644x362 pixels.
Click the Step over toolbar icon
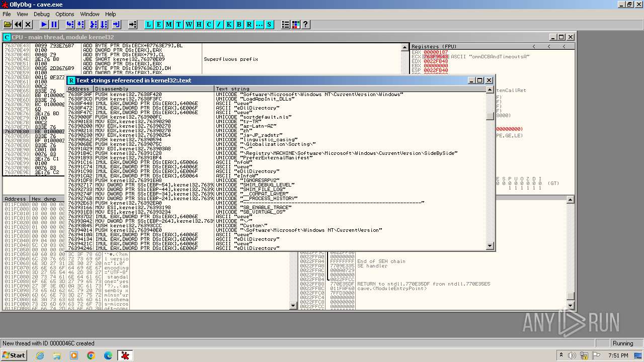click(x=82, y=24)
